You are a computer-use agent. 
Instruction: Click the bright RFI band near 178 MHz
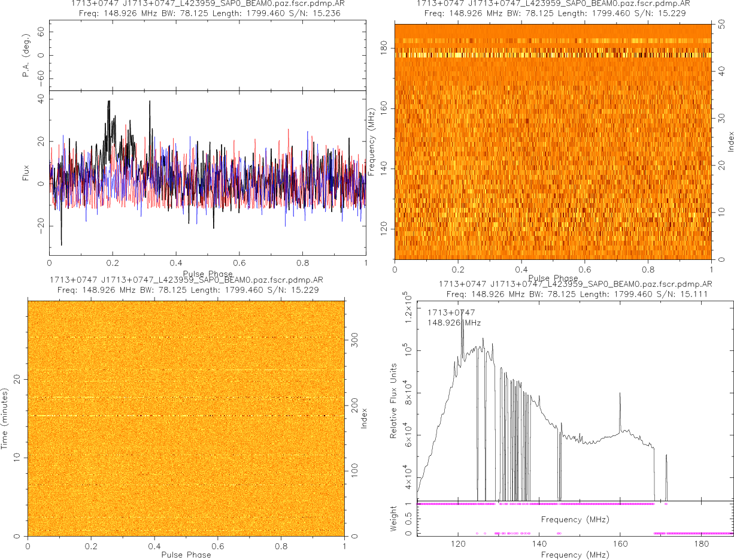(x=552, y=55)
